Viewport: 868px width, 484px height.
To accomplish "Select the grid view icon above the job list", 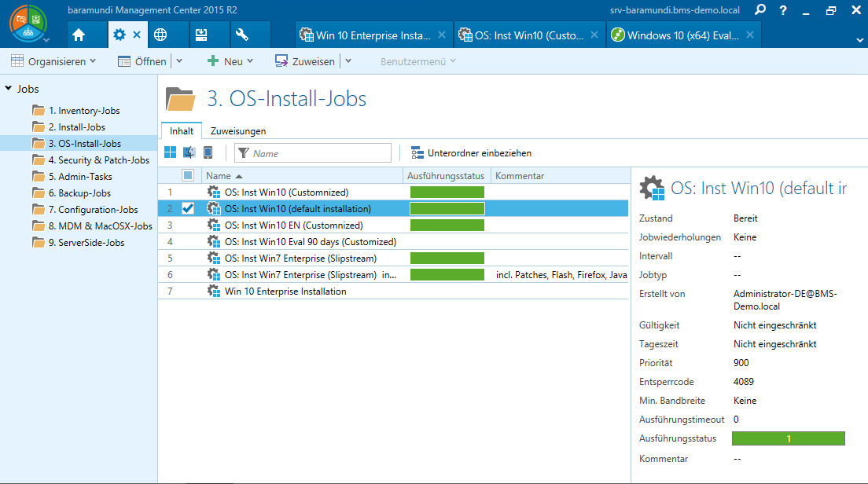I will 170,152.
